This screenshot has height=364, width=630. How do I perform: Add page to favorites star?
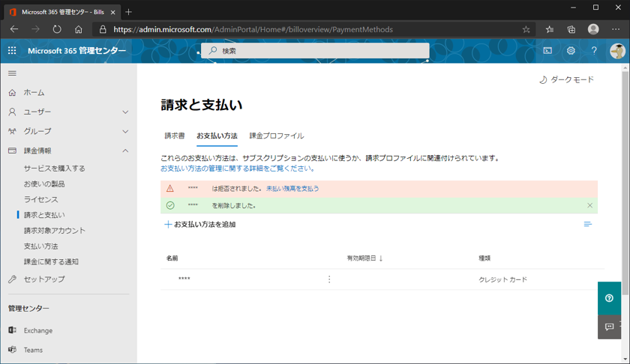pos(526,29)
